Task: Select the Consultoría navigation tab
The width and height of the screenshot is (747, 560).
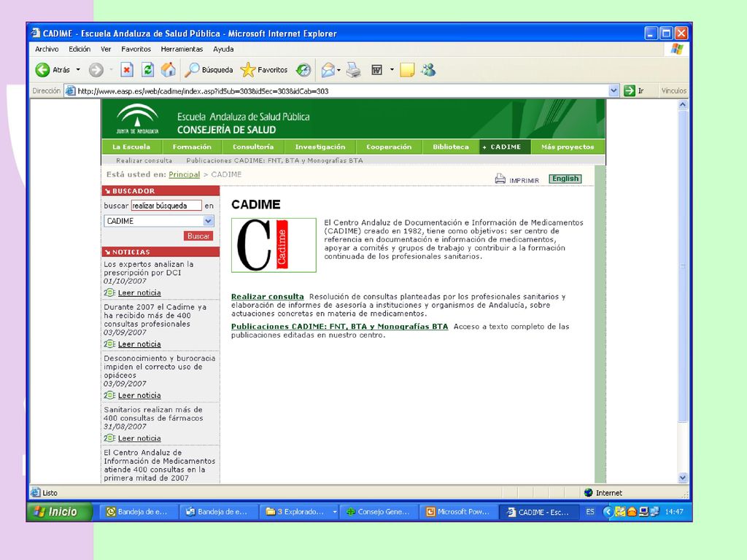Action: [253, 147]
